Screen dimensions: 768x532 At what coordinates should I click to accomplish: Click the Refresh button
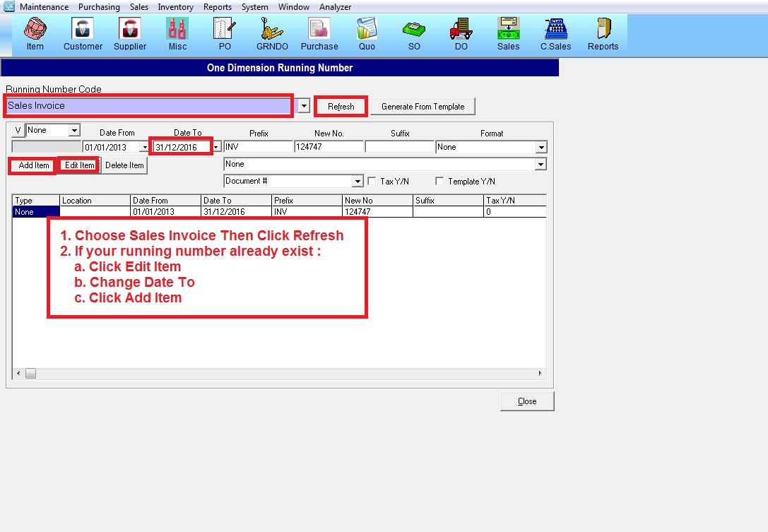(341, 107)
